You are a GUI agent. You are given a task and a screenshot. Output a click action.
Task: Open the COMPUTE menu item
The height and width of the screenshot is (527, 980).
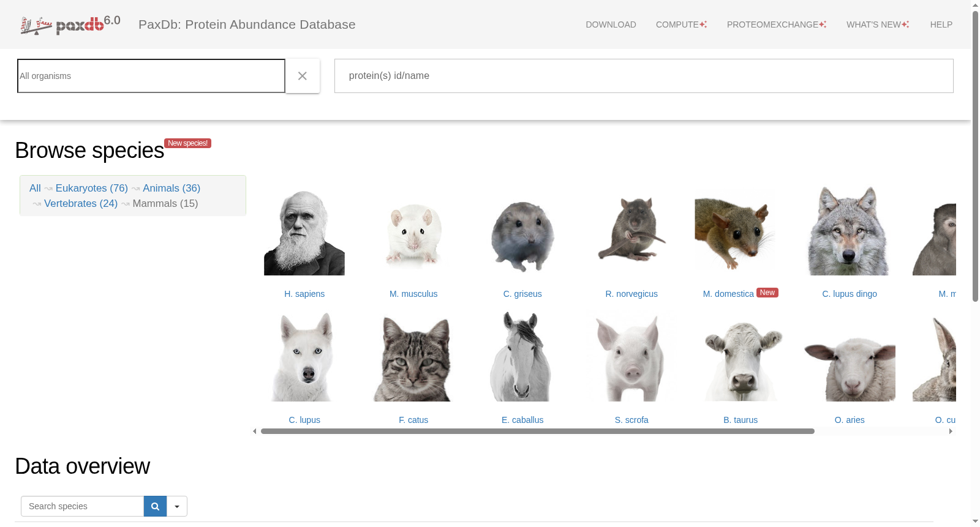tap(681, 24)
